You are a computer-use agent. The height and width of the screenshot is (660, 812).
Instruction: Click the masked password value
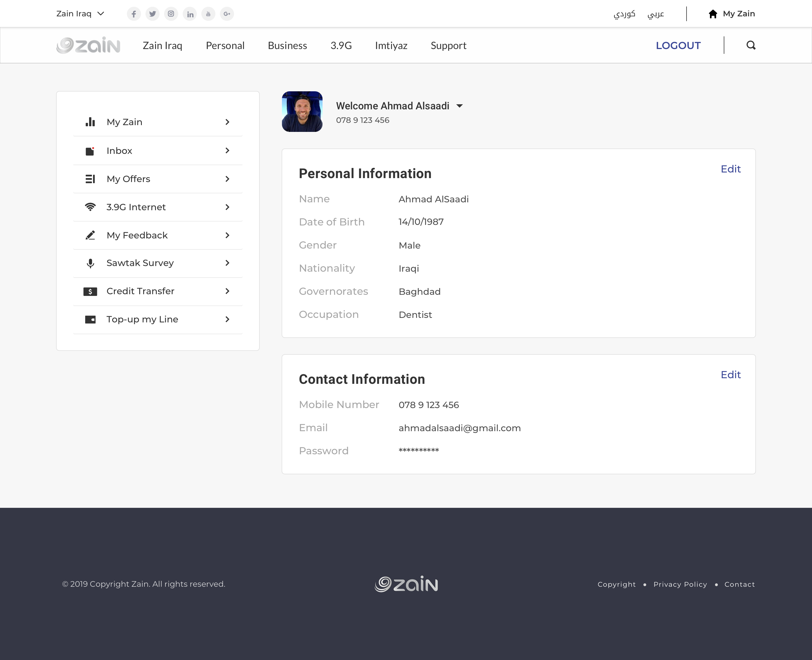419,451
